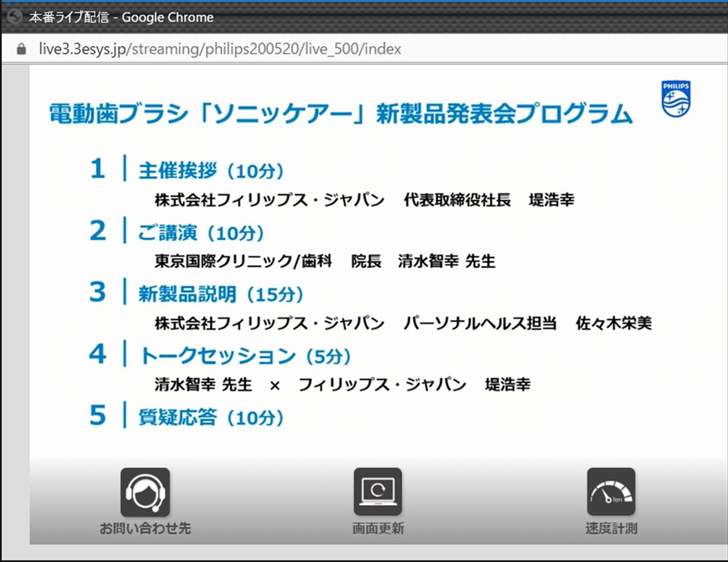Click the 主催挨拶 (10分) heading
Screen dimensions: 728x562
[x=211, y=170]
